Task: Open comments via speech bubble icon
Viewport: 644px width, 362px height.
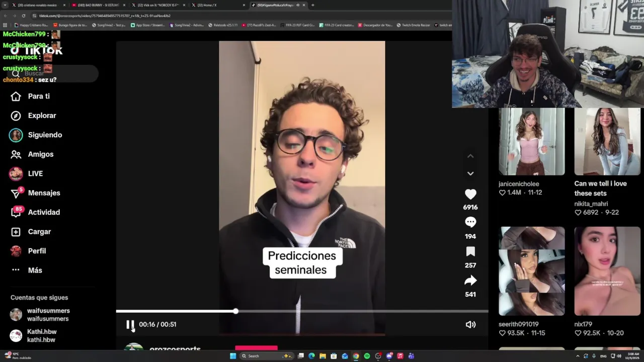Action: click(x=470, y=222)
